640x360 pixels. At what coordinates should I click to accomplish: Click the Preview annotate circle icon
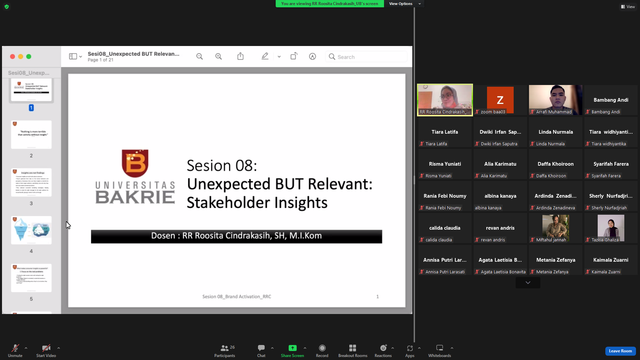tap(312, 57)
